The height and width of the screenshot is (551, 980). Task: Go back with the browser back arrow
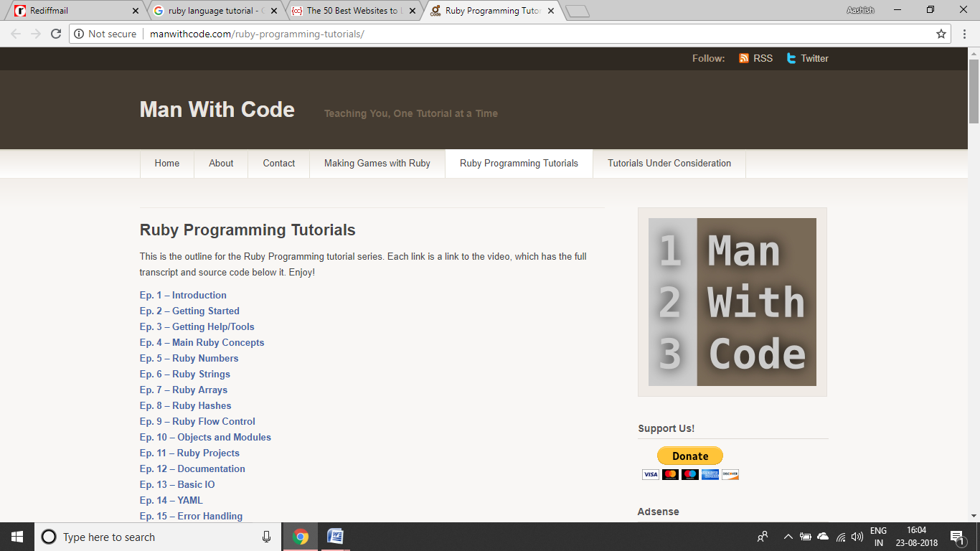tap(16, 34)
